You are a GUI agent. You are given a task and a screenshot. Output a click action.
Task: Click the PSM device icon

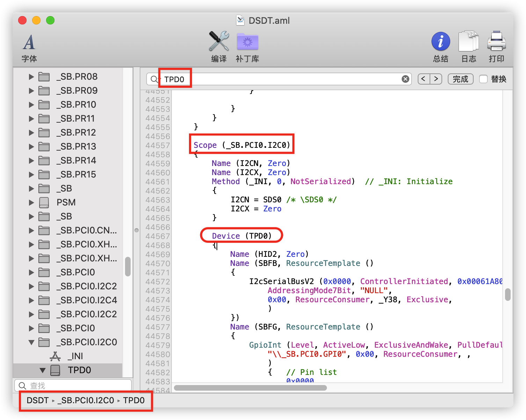[44, 202]
